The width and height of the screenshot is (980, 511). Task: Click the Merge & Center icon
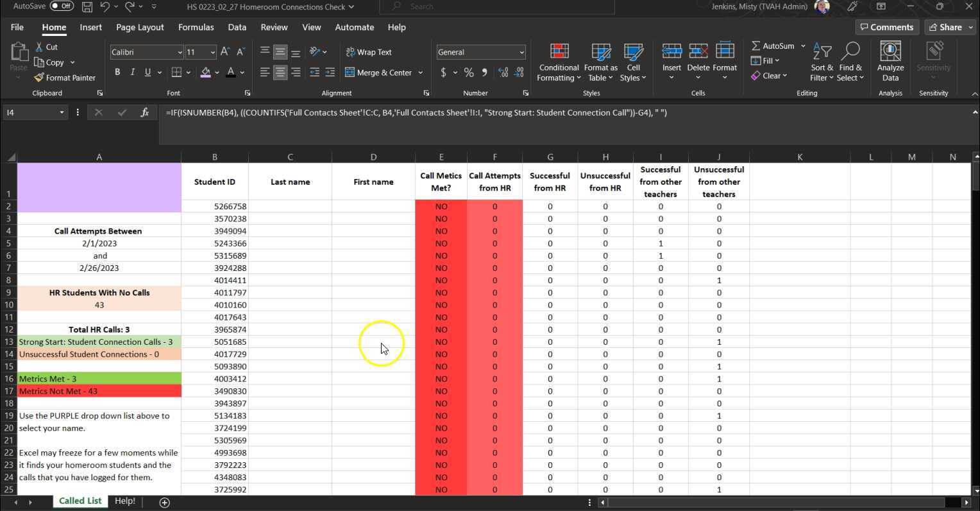coord(350,73)
